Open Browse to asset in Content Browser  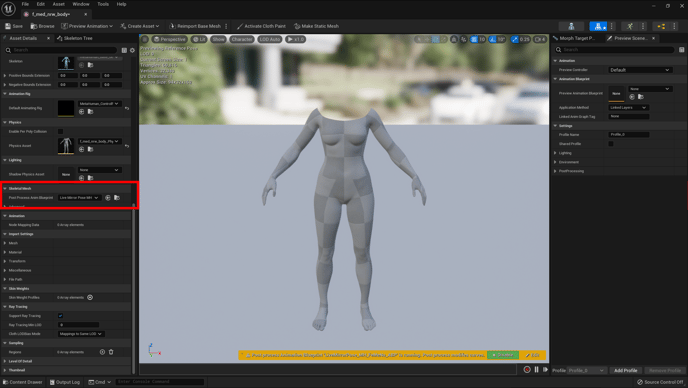click(x=43, y=26)
